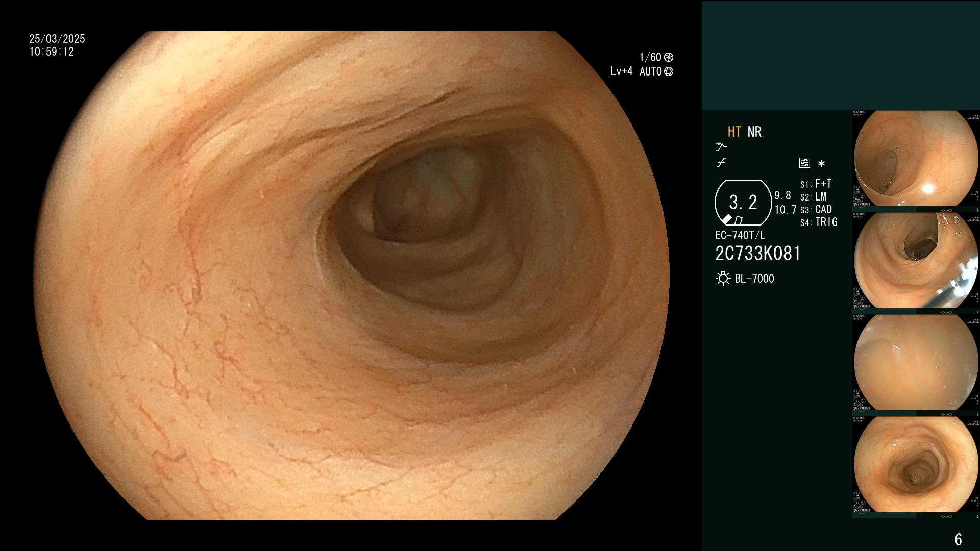
Task: Click the 1/60 shutter value
Action: pos(650,57)
